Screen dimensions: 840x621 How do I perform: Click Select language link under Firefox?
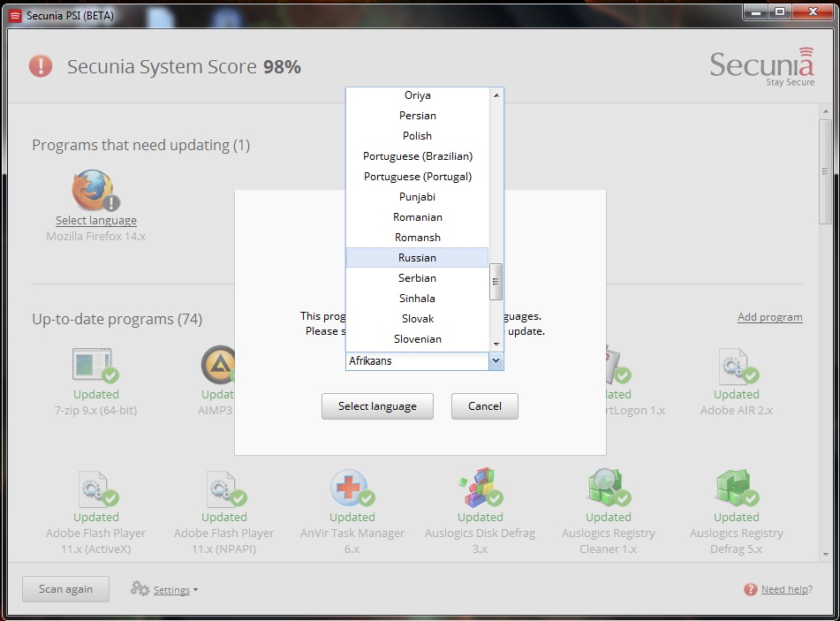[96, 221]
